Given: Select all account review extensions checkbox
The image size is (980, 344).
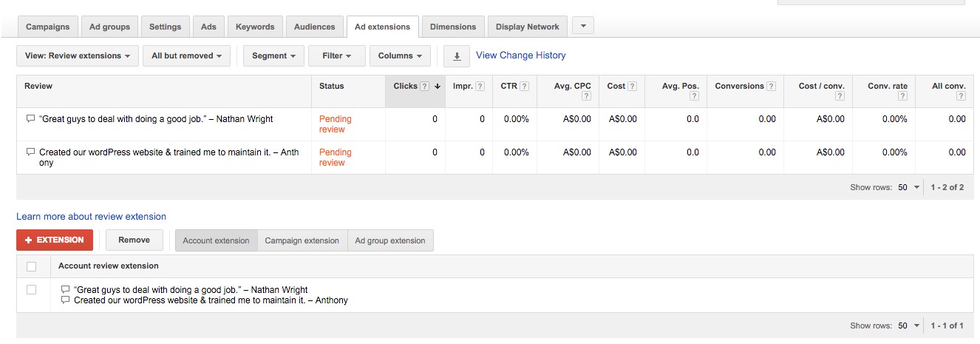Looking at the screenshot, I should [31, 266].
